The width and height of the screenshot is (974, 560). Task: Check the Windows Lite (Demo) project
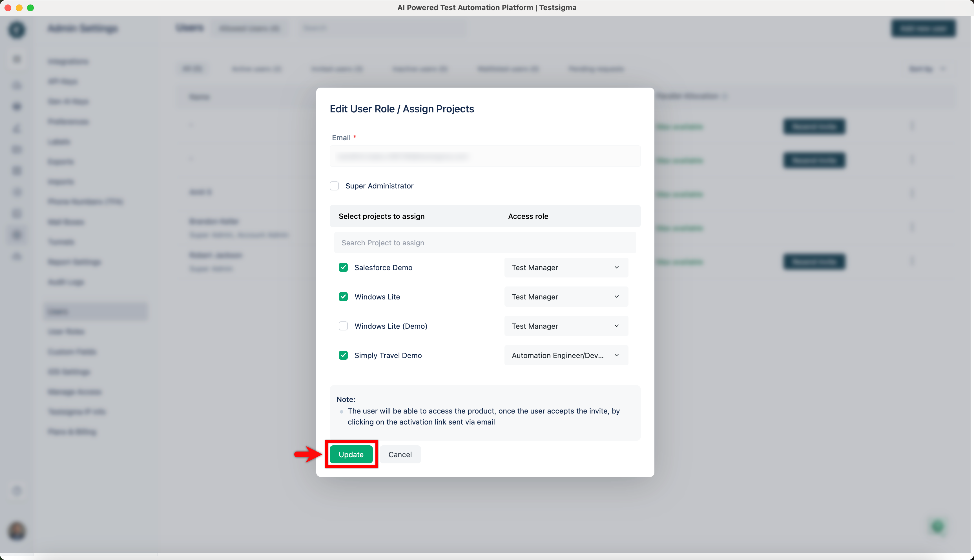pyautogui.click(x=343, y=326)
